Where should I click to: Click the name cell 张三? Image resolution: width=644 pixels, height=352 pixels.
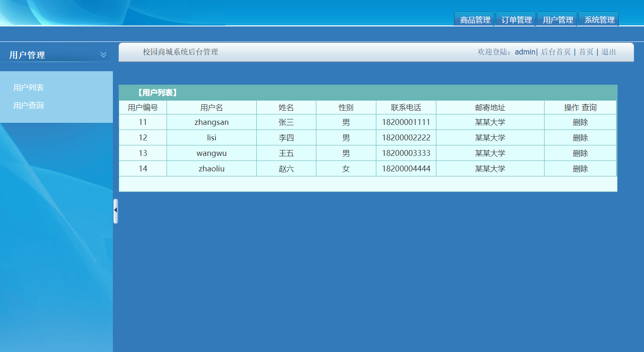click(286, 122)
